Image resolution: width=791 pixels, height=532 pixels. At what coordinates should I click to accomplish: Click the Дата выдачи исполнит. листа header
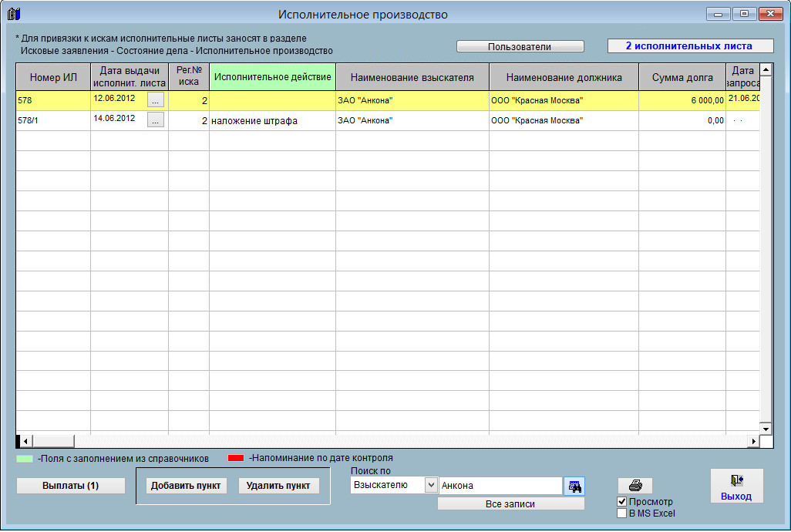click(x=130, y=77)
